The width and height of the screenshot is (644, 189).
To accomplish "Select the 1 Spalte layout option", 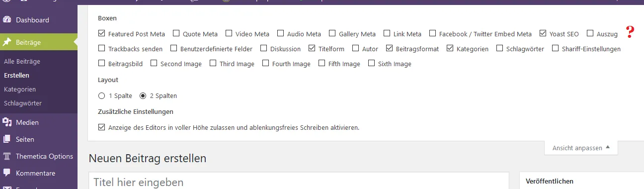I will [102, 95].
